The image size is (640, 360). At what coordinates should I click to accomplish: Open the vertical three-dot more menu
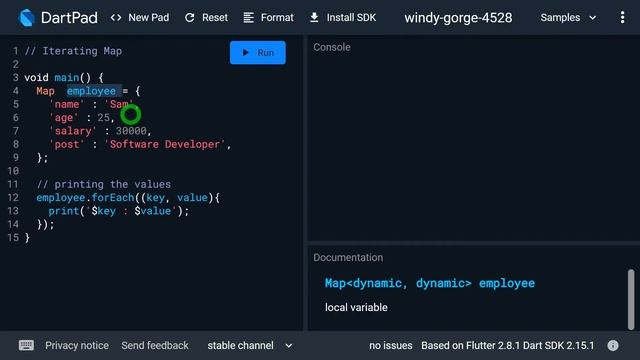coord(622,17)
